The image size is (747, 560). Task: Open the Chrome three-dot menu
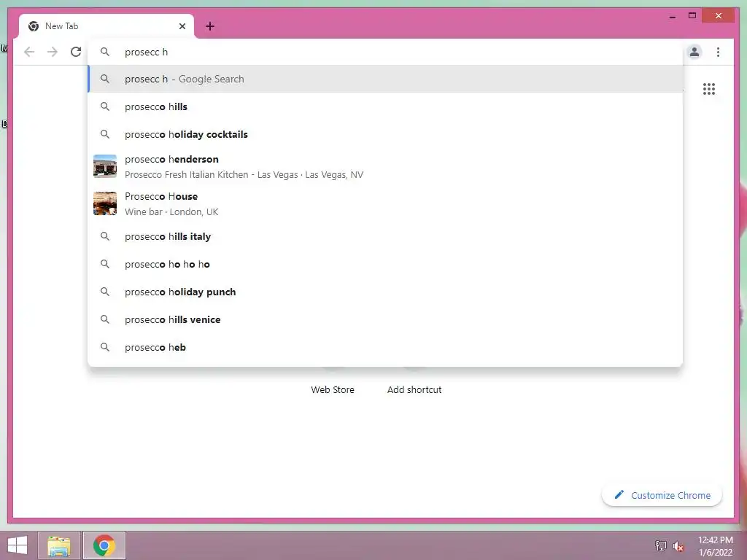point(718,52)
